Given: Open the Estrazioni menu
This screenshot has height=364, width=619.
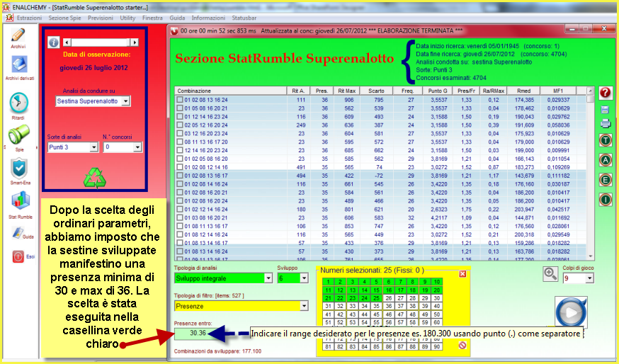Looking at the screenshot, I should click(29, 18).
